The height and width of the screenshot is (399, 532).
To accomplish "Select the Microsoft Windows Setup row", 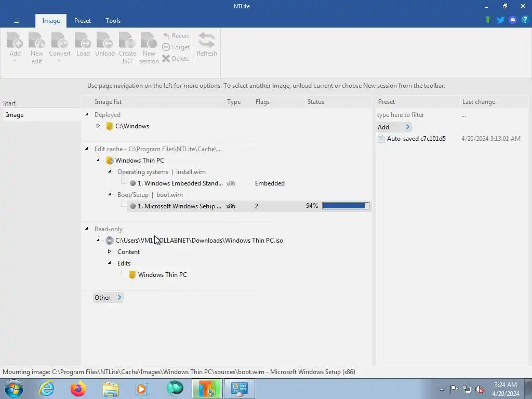I will pos(249,206).
